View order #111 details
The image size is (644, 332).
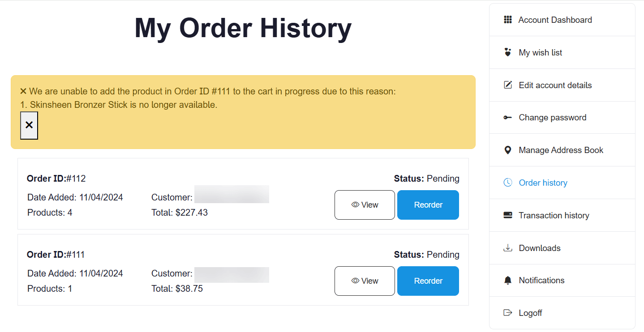pos(365,281)
